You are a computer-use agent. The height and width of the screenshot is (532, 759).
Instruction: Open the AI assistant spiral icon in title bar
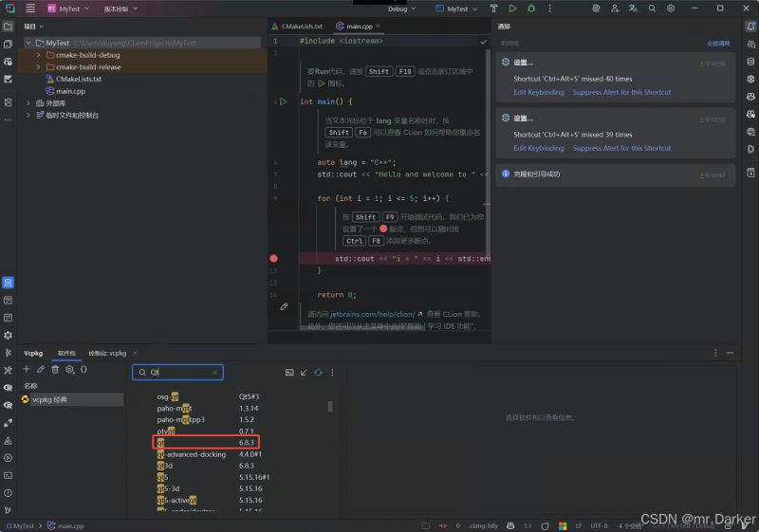(x=596, y=9)
